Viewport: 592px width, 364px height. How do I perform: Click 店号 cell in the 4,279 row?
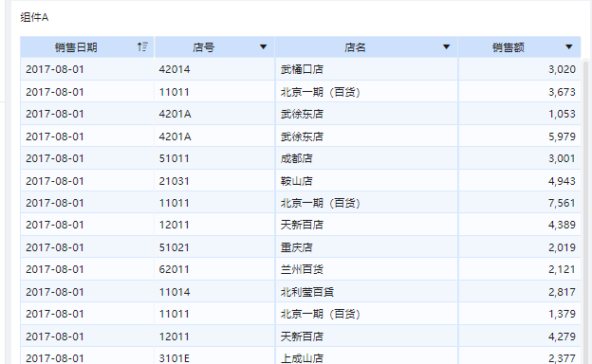click(x=214, y=337)
